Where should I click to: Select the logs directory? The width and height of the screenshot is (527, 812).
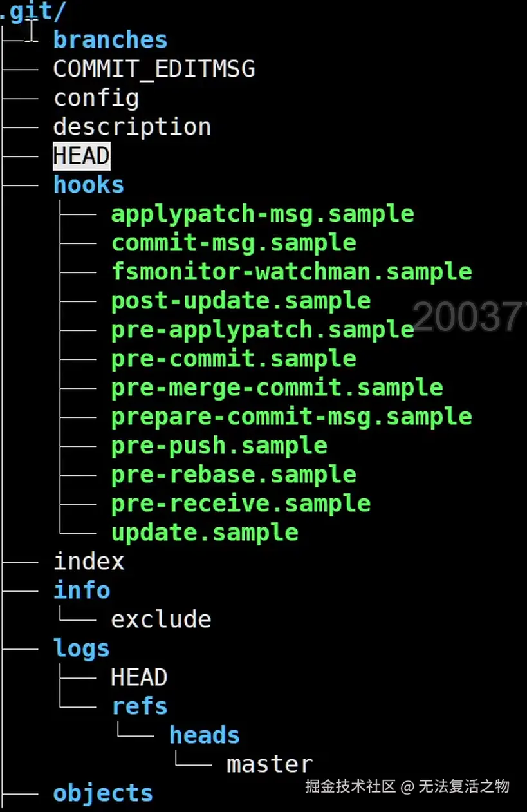[x=81, y=648]
